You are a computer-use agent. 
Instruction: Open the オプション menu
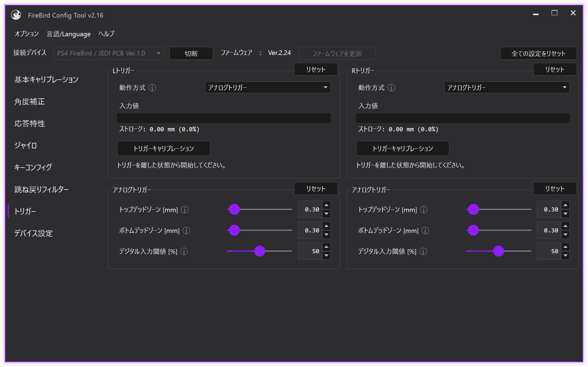point(26,34)
